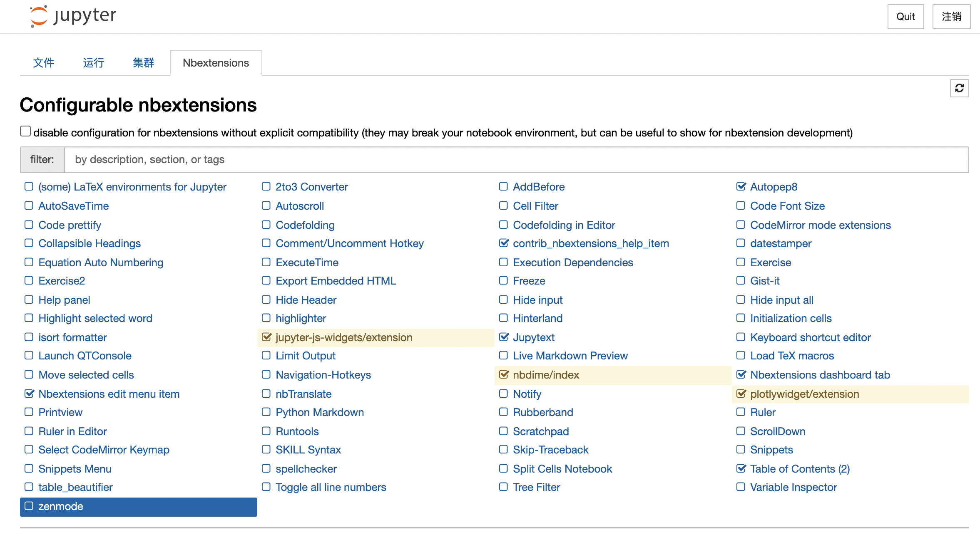Enable the AutoSaveTime checkbox
This screenshot has height=535, width=980.
[29, 206]
